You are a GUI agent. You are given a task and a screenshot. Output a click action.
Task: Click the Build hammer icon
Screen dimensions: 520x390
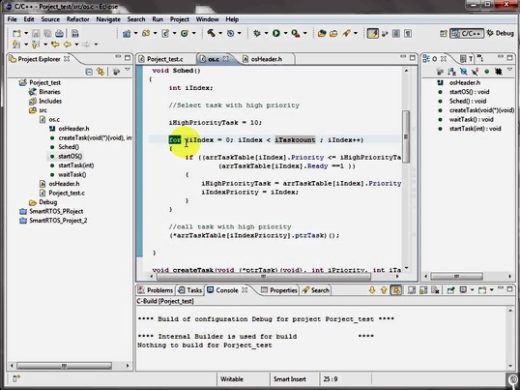tap(211, 33)
